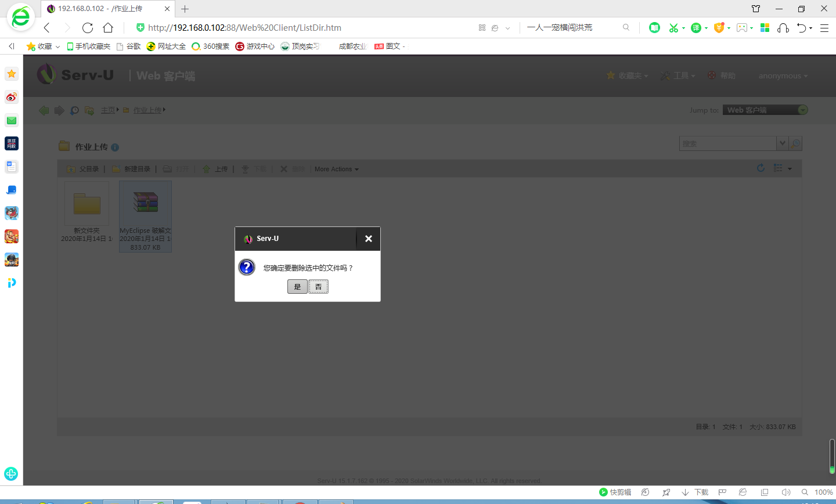This screenshot has width=836, height=504.
Task: Click the 快剪辑 status bar button
Action: pyautogui.click(x=615, y=492)
